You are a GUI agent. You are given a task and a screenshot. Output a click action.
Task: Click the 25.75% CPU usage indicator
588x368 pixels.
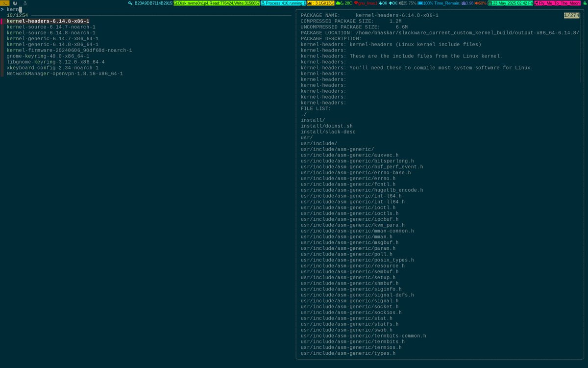408,3
